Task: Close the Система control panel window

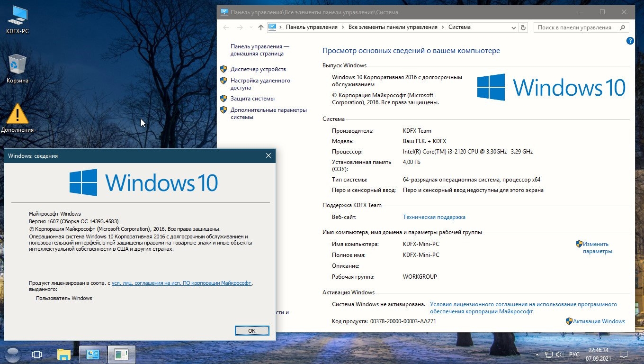Action: pyautogui.click(x=624, y=12)
